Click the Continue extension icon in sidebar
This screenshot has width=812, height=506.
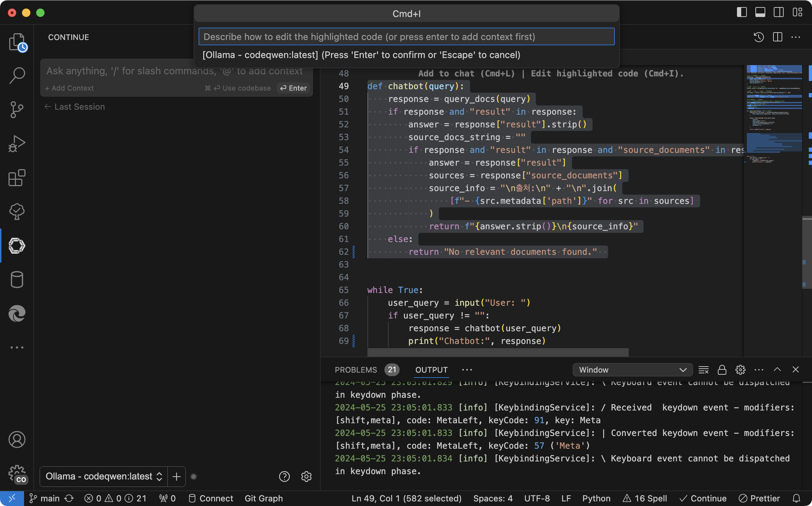click(x=17, y=246)
